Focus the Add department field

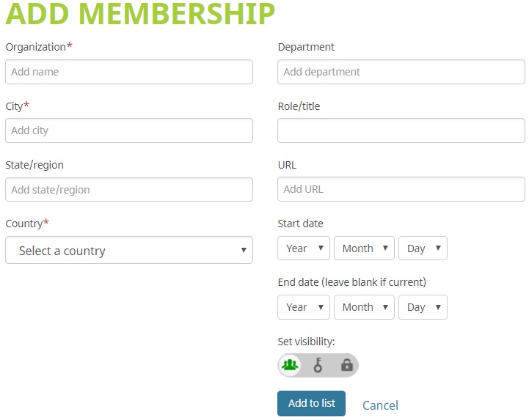tap(401, 72)
